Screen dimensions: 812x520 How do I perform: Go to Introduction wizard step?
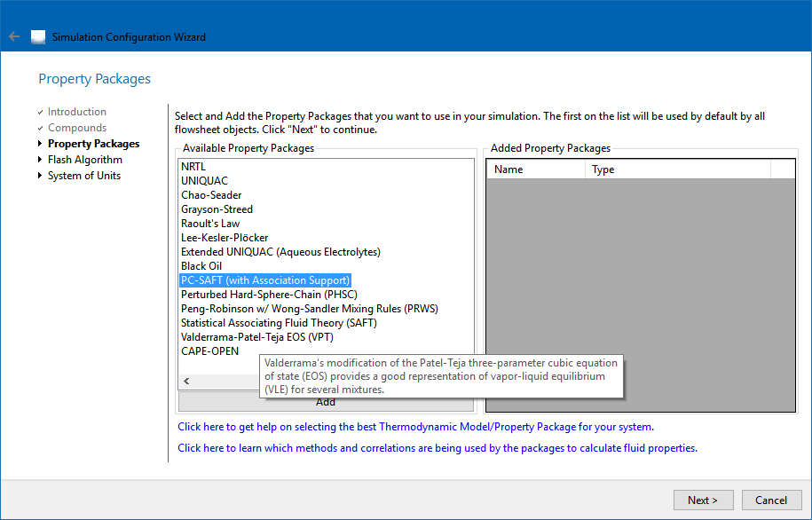[x=76, y=112]
